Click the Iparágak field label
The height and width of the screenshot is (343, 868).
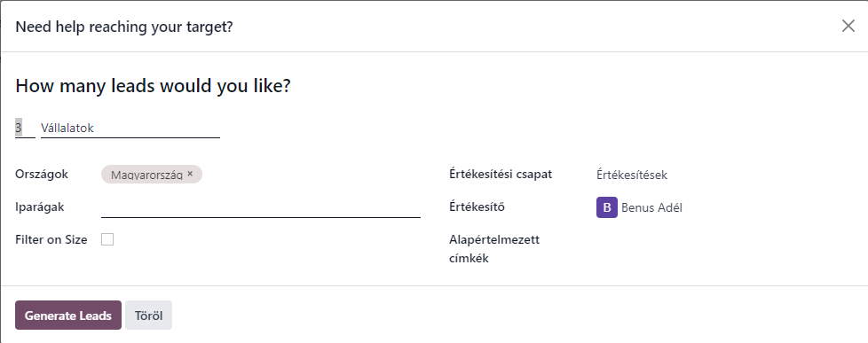[x=40, y=207]
